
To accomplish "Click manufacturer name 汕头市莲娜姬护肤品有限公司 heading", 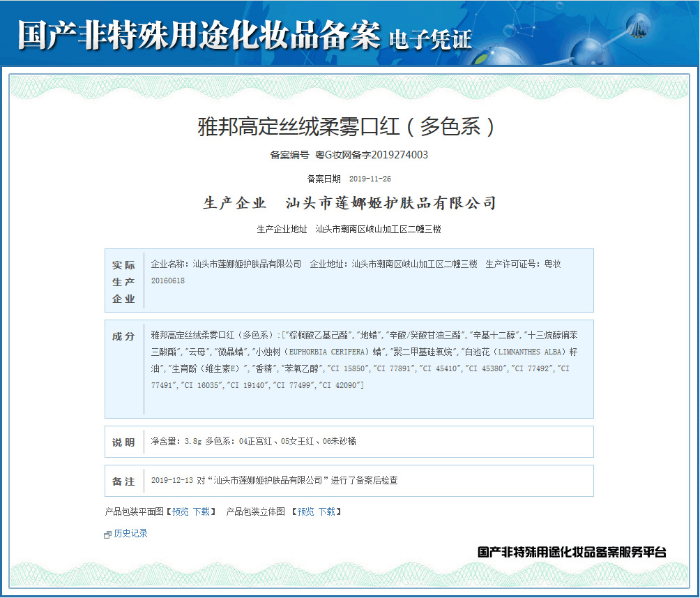I will (391, 203).
